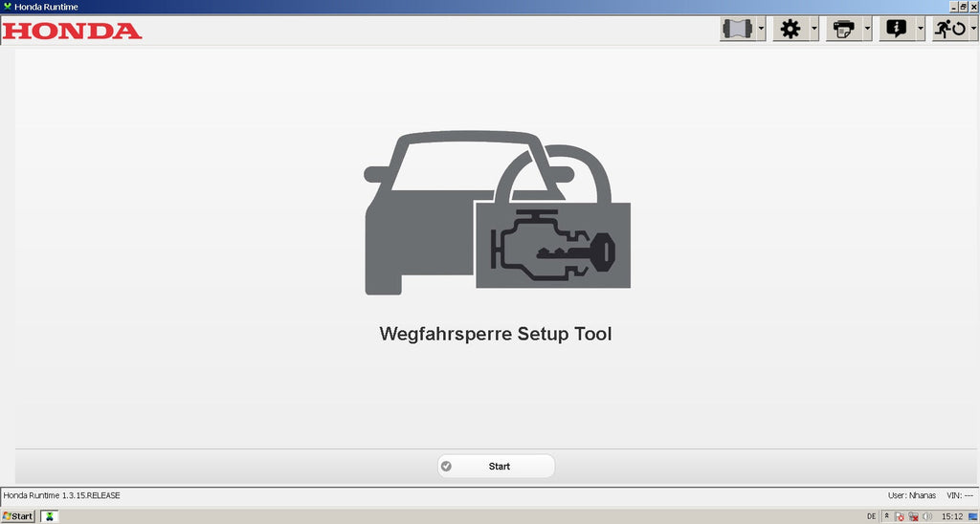Expand the settings gear dropdown arrow
The image size is (980, 524).
tap(814, 29)
